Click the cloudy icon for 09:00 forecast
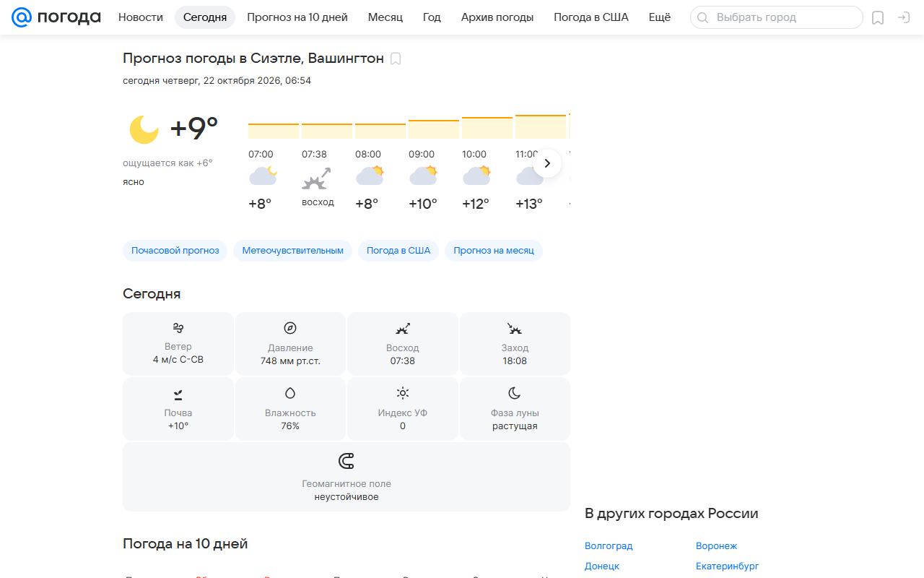The image size is (924, 578). pos(423,176)
